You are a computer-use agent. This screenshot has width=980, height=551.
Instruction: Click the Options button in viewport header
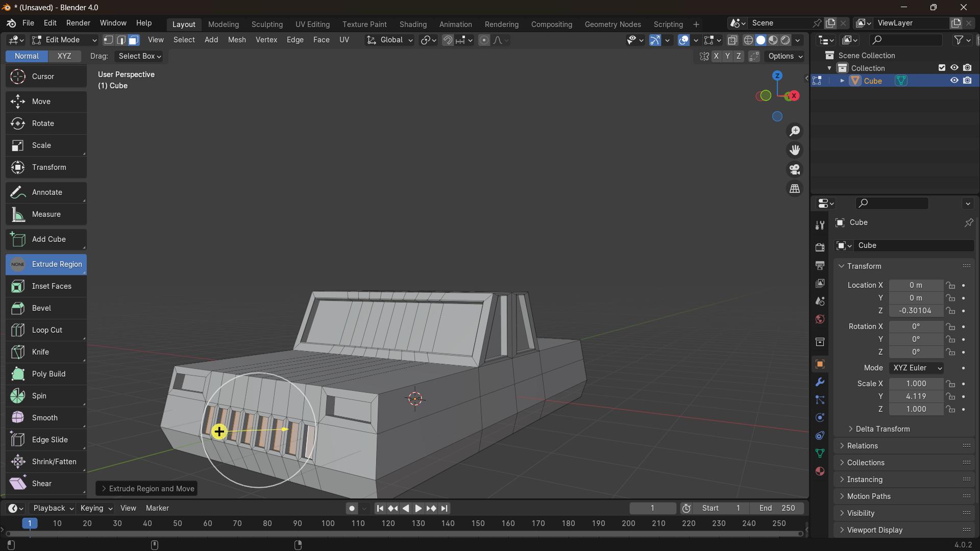pos(785,56)
